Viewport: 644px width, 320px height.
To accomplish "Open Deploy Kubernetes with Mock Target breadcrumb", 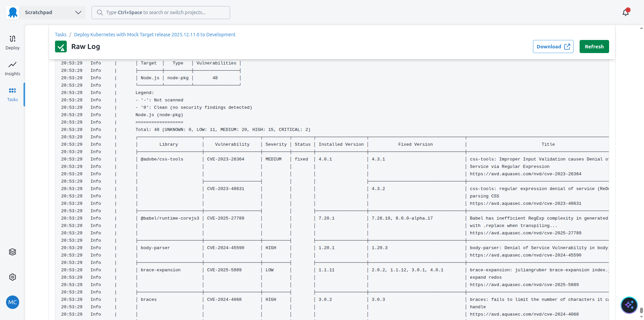I will 155,35.
